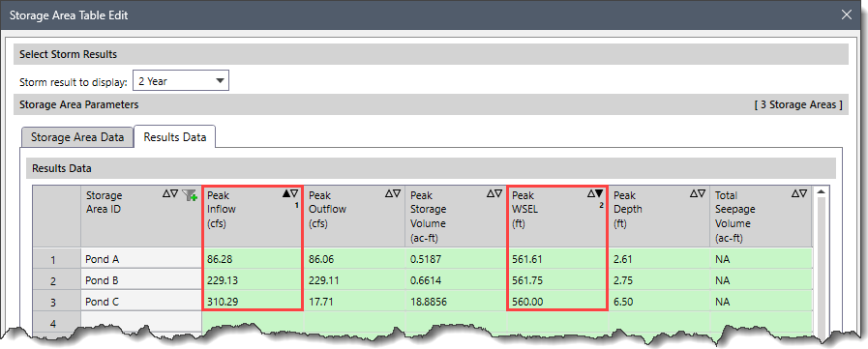Click ascending sort triangle in Peak Inflow header
868x349 pixels.
point(286,193)
